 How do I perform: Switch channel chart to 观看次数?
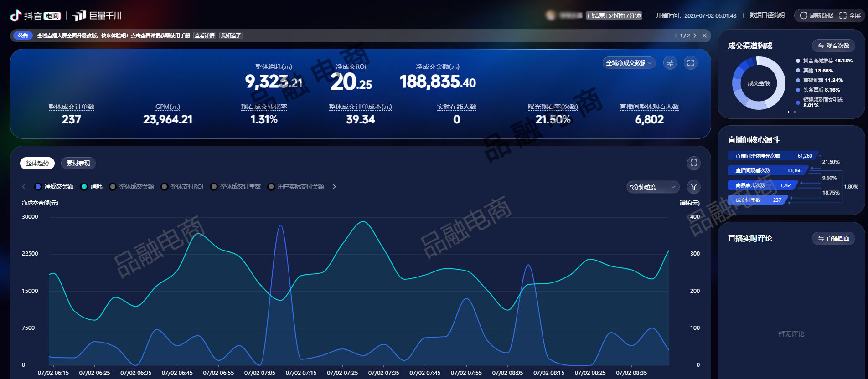click(833, 46)
